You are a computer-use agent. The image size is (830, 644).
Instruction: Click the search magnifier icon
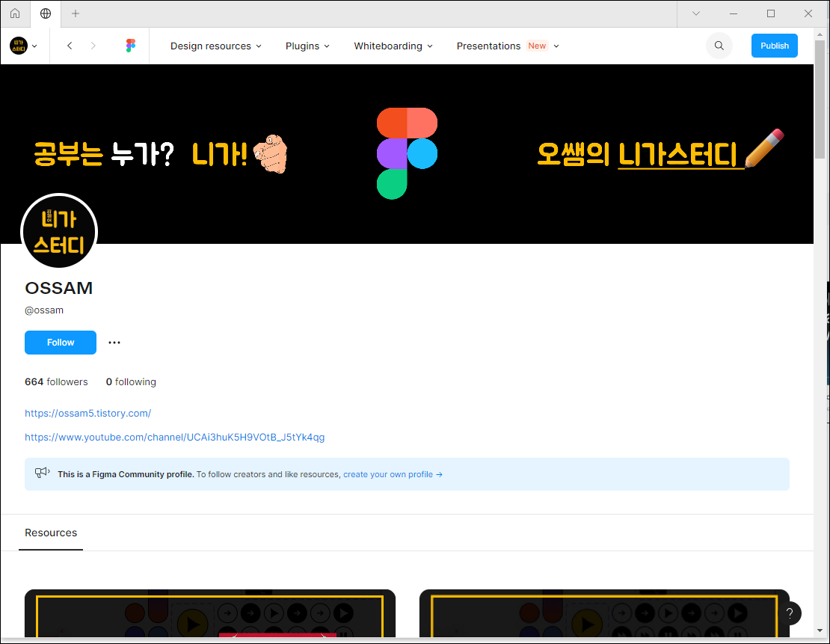point(719,46)
